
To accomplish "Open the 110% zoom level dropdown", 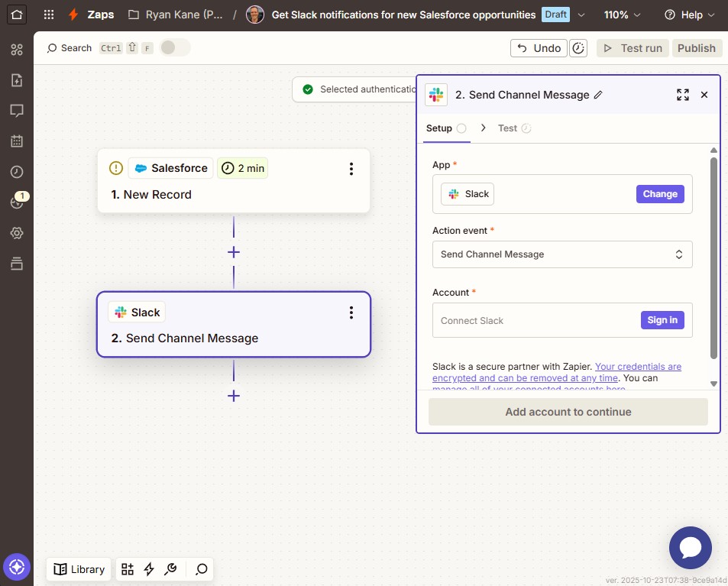I will coord(622,15).
